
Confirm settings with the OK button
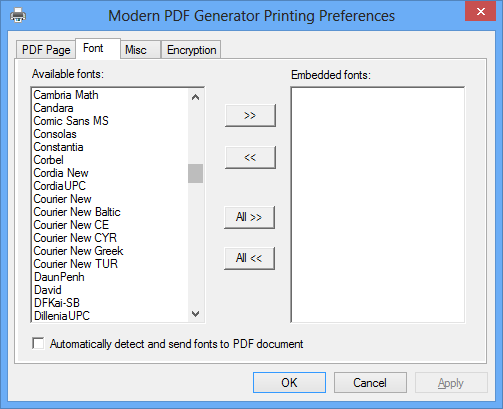tap(289, 382)
